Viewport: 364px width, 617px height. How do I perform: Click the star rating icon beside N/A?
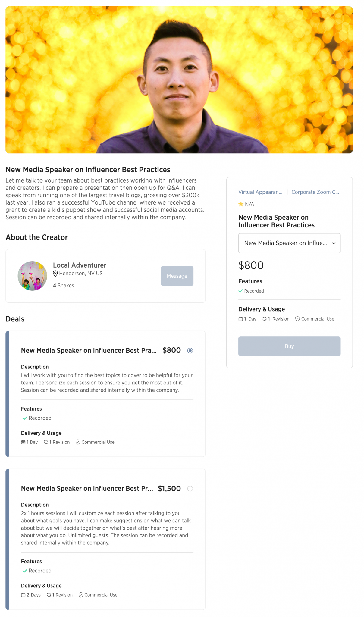click(x=241, y=204)
